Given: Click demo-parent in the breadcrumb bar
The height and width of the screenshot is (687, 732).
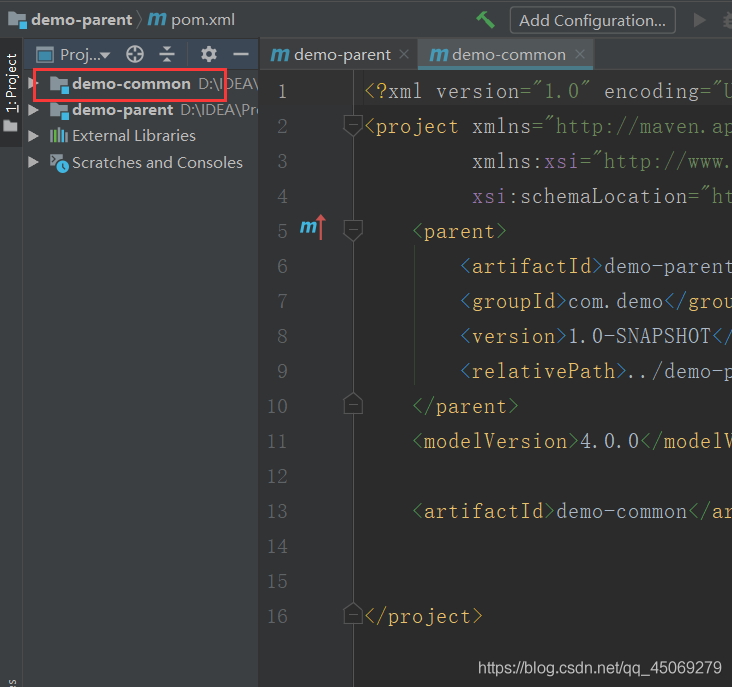Looking at the screenshot, I should click(x=80, y=20).
